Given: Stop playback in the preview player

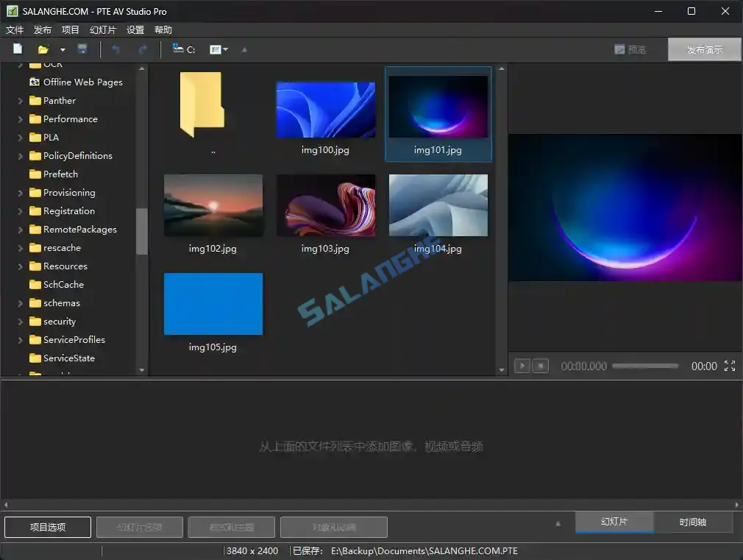Looking at the screenshot, I should (x=541, y=365).
